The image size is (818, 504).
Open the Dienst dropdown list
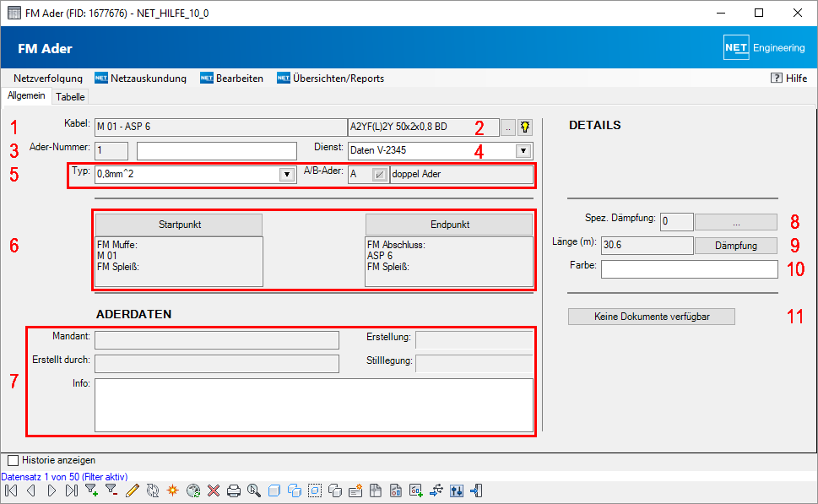pyautogui.click(x=523, y=151)
